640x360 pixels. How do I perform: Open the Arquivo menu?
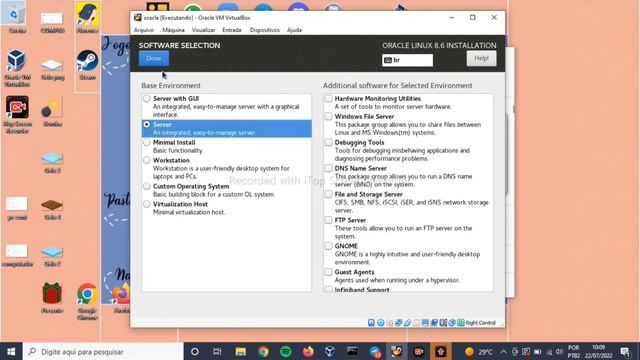(144, 30)
